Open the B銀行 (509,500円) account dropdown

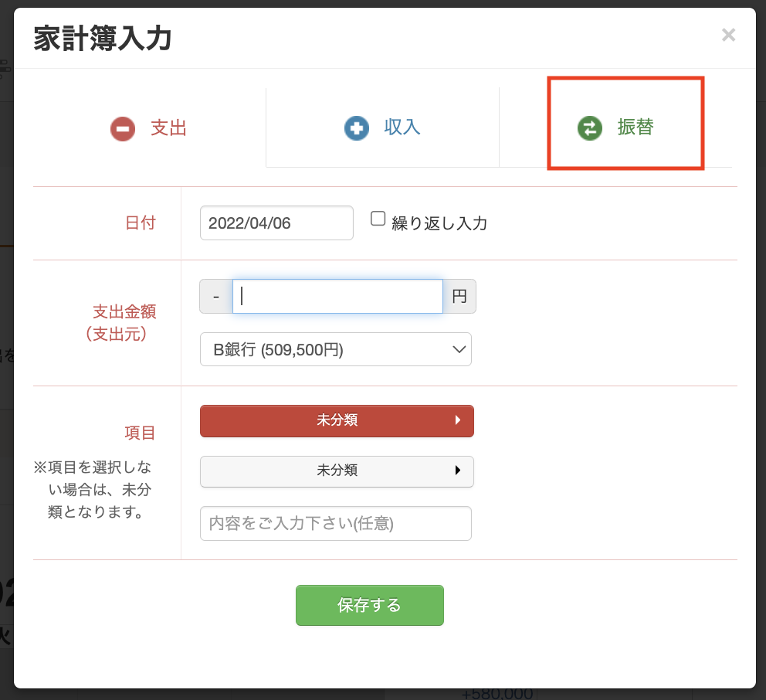pos(336,349)
